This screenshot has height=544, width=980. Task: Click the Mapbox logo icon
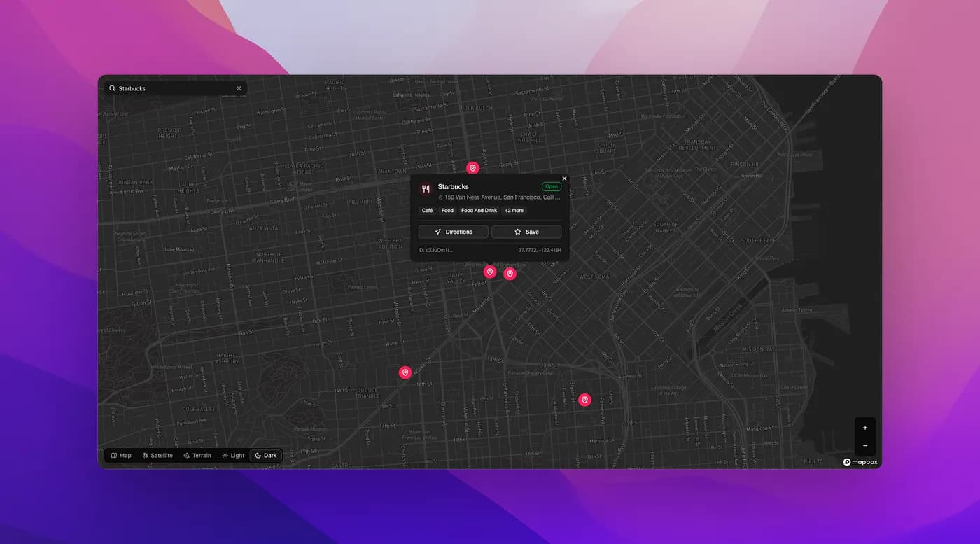coord(848,462)
